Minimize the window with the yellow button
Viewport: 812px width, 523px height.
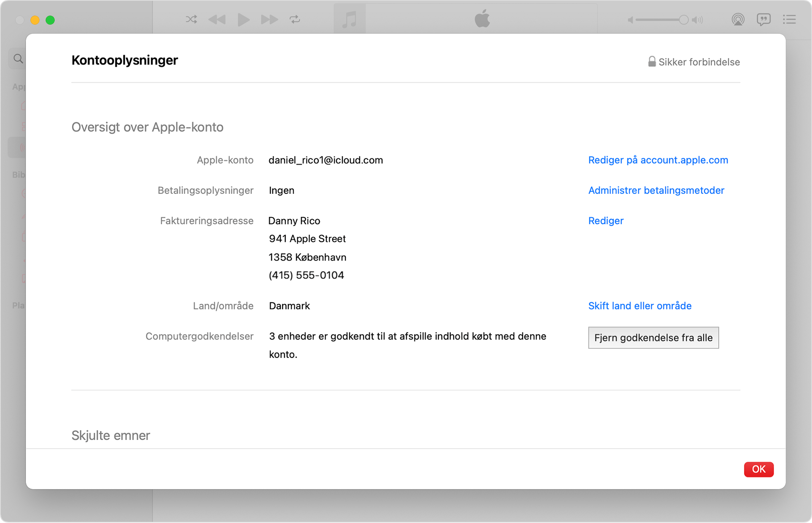(35, 20)
